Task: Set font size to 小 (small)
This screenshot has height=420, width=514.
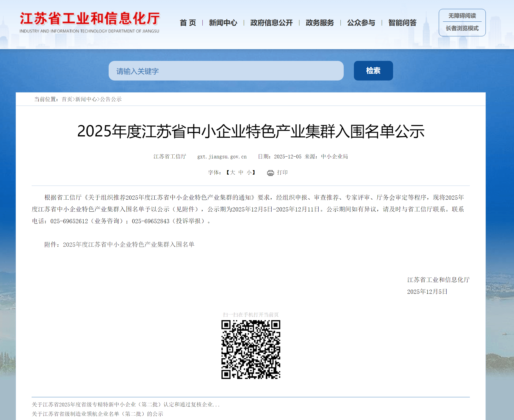Action: [249, 172]
